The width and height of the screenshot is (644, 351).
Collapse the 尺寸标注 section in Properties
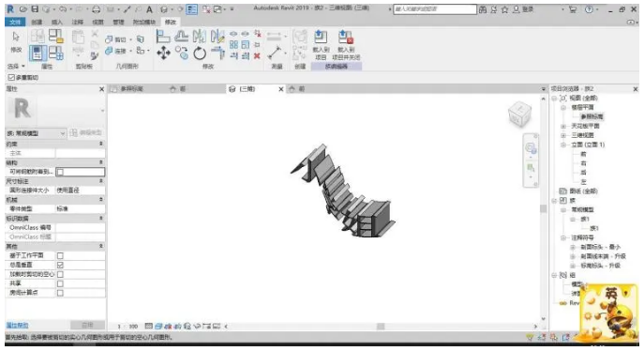tap(101, 181)
